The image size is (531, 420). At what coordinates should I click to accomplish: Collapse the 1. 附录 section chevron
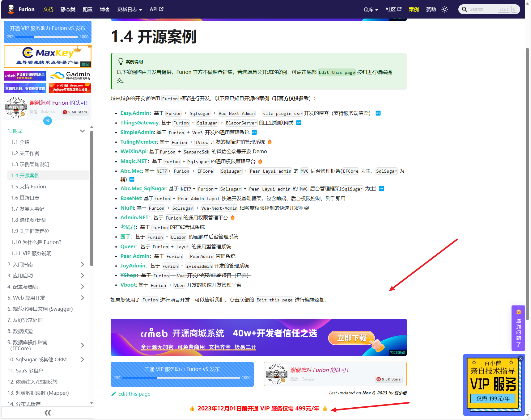tap(83, 131)
